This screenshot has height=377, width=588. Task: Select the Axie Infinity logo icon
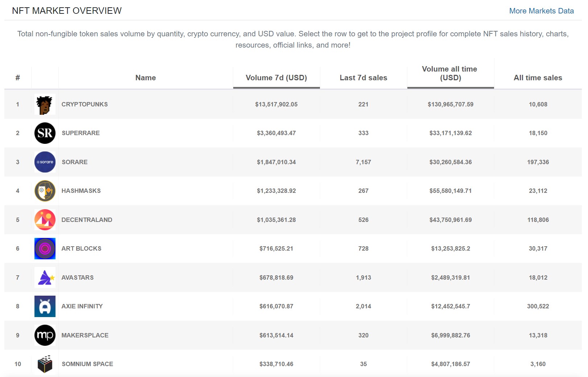click(x=45, y=306)
